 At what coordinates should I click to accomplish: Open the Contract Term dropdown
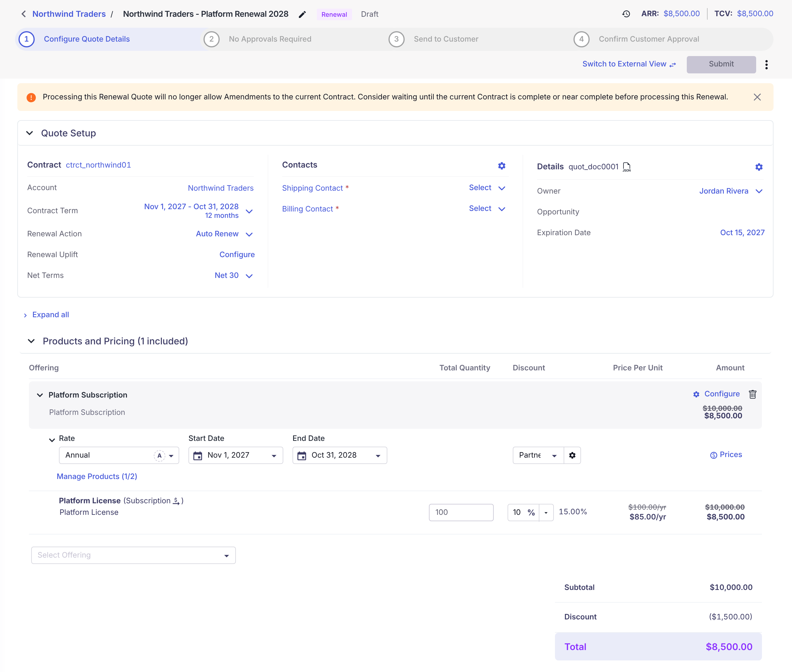199,211
